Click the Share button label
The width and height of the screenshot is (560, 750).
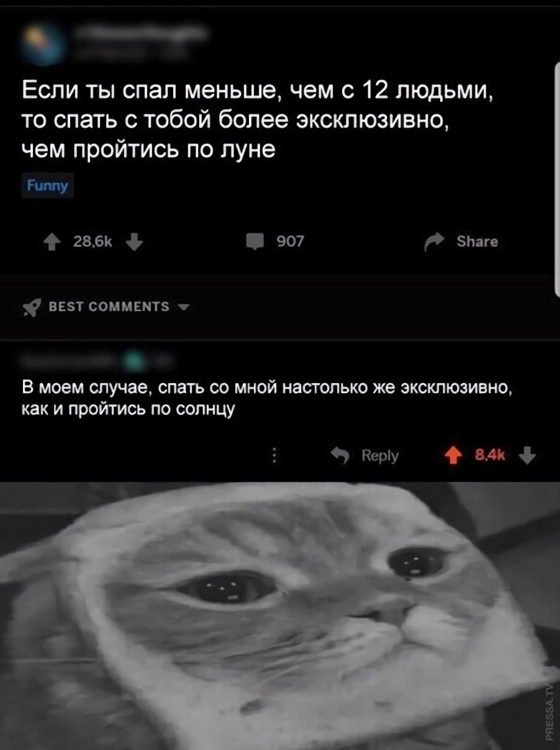[477, 242]
